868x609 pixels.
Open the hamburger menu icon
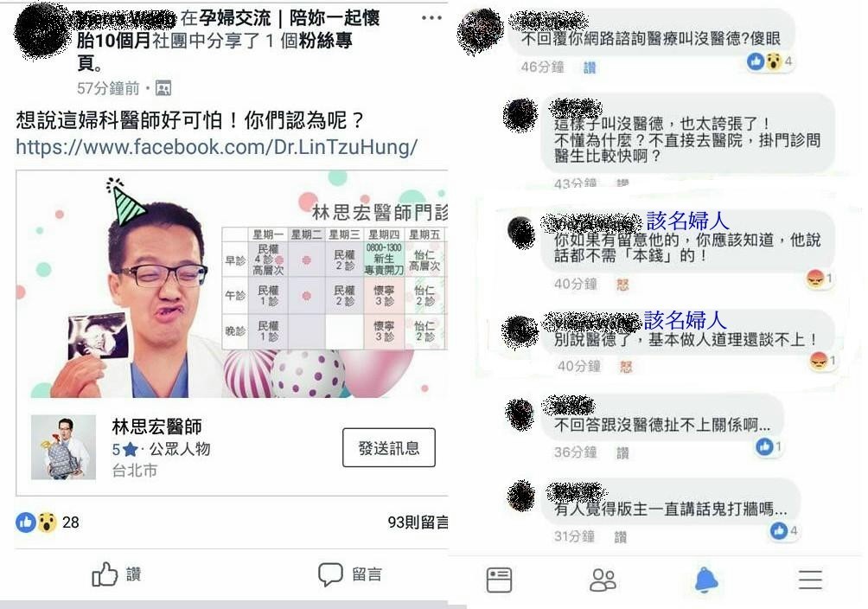pos(810,579)
